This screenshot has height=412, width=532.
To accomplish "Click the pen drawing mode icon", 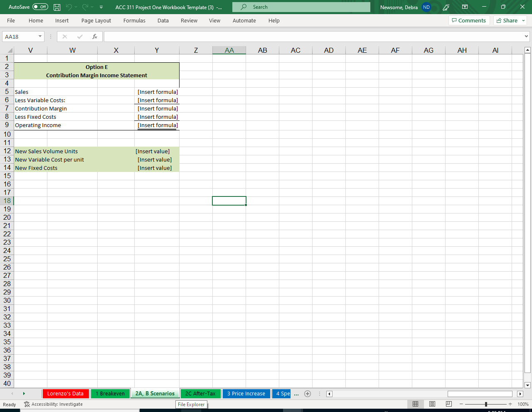I will (446, 7).
